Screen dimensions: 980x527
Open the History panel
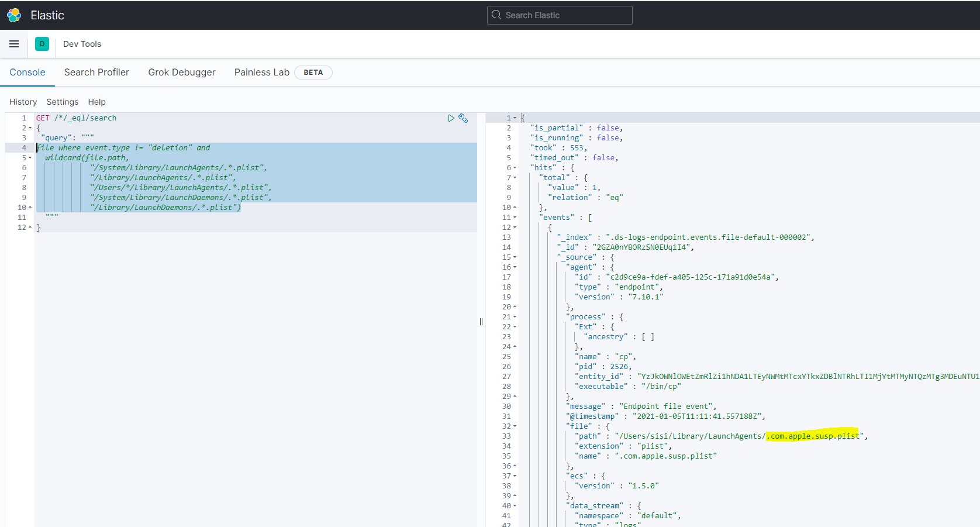[23, 102]
